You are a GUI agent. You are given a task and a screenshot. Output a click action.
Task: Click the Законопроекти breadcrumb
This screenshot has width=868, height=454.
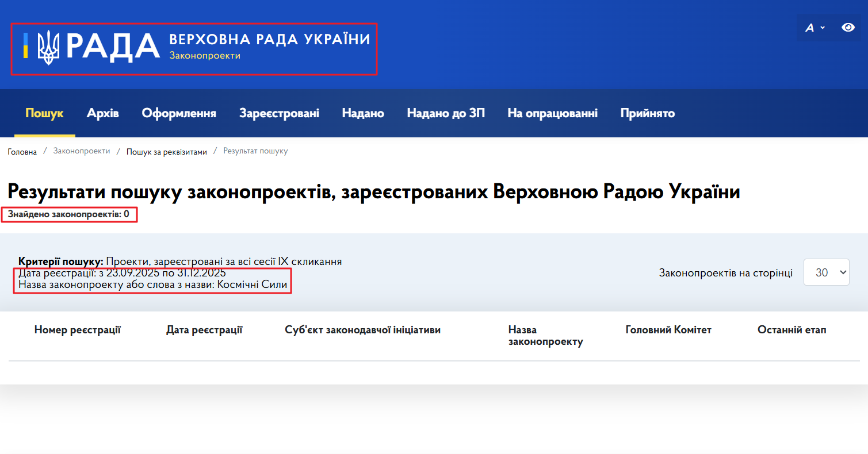pyautogui.click(x=82, y=151)
